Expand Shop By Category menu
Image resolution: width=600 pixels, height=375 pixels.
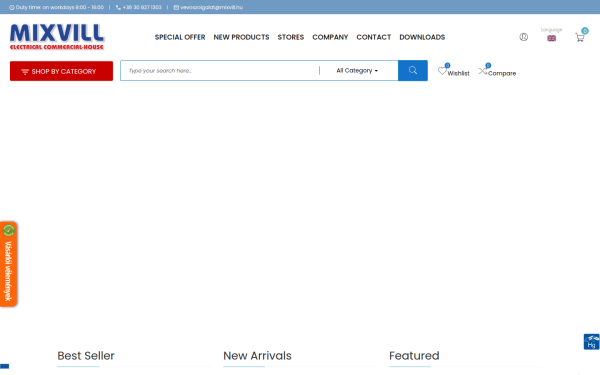click(x=61, y=71)
